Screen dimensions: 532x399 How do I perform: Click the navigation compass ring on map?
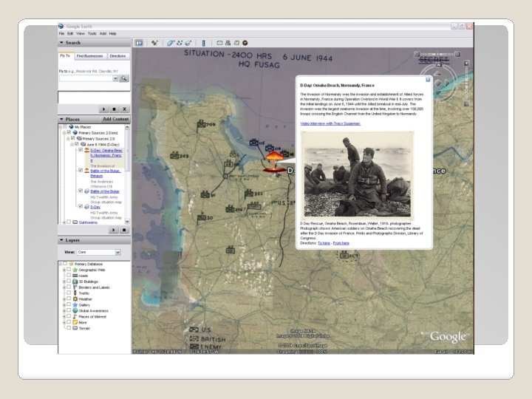[438, 83]
